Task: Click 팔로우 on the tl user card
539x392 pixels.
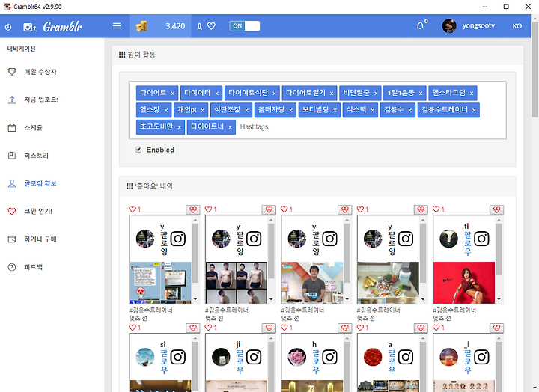Action: pyautogui.click(x=467, y=243)
